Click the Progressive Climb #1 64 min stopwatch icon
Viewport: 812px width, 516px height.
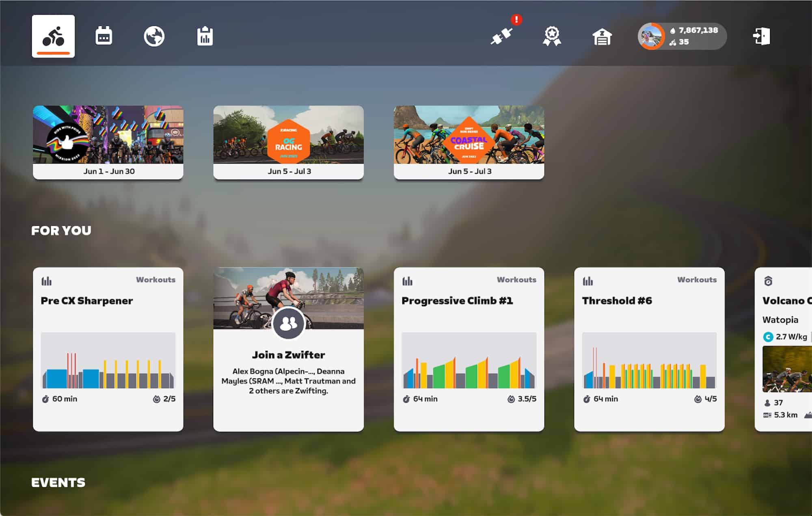[406, 399]
